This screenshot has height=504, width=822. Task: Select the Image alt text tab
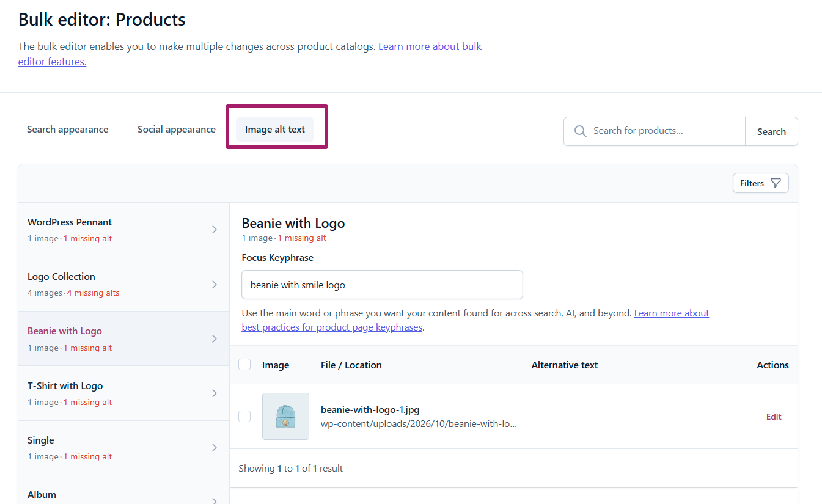274,130
